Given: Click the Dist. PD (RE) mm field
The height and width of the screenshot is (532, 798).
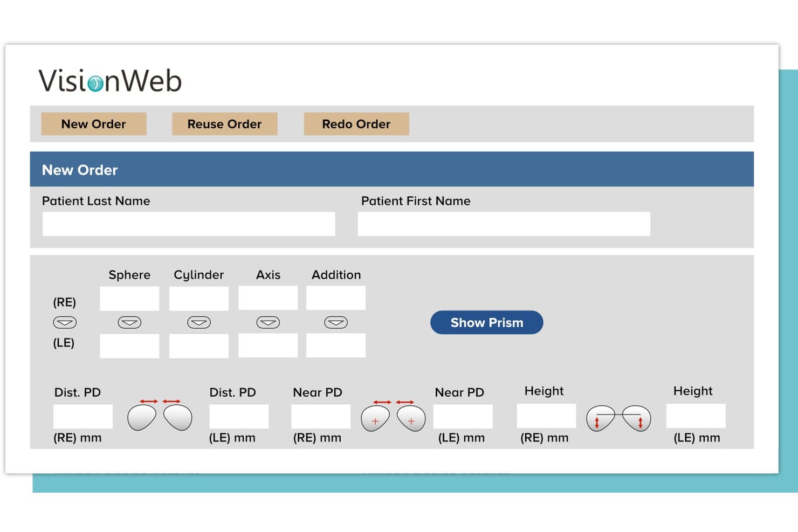Looking at the screenshot, I should [83, 417].
